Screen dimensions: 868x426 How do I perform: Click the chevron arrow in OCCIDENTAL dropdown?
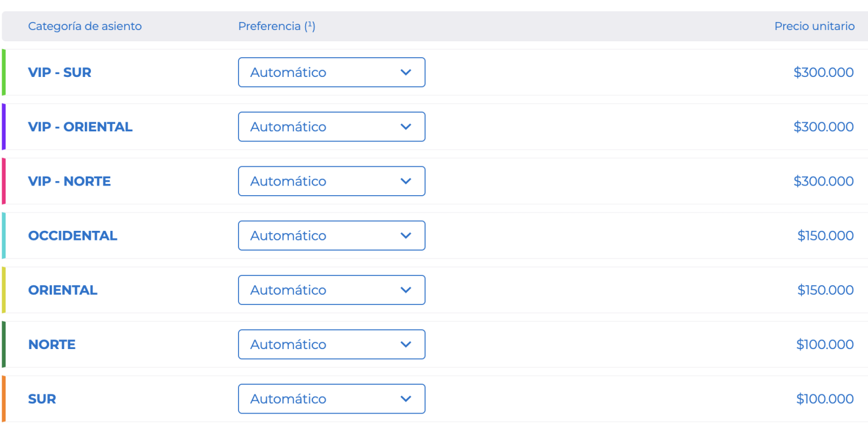[405, 235]
